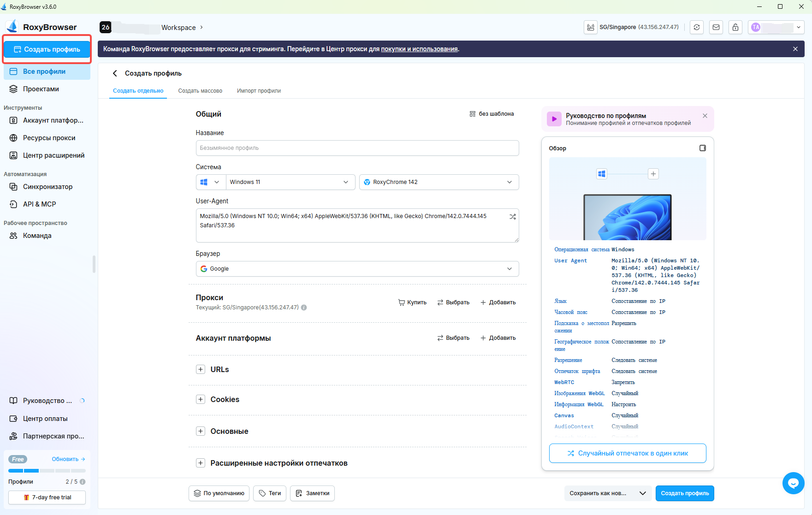Click the blue Создать профиль button at bottom
This screenshot has height=515, width=812.
pos(685,493)
